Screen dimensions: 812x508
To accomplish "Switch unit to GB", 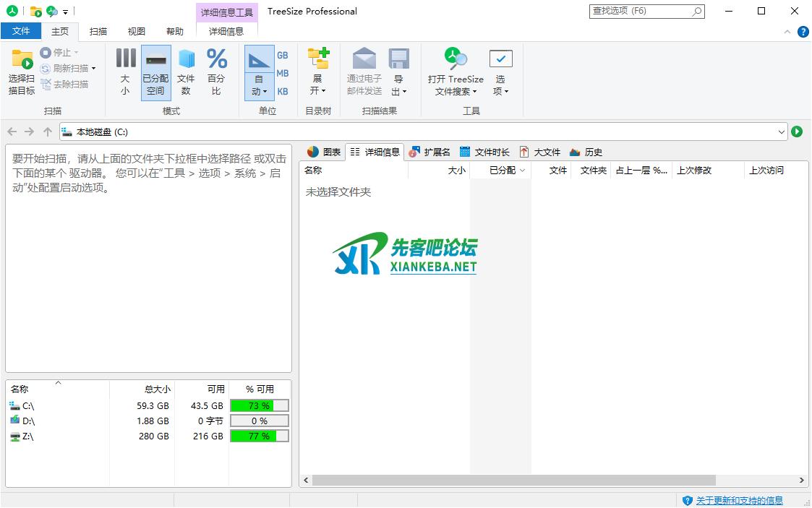I will click(x=283, y=56).
